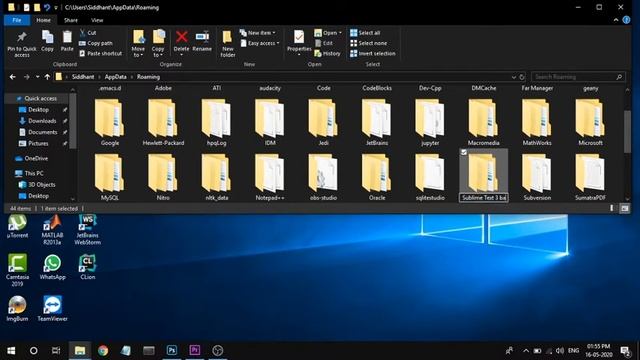Viewport: 640px width, 360px height.
Task: Click Copy path in the ribbon
Action: click(96, 43)
